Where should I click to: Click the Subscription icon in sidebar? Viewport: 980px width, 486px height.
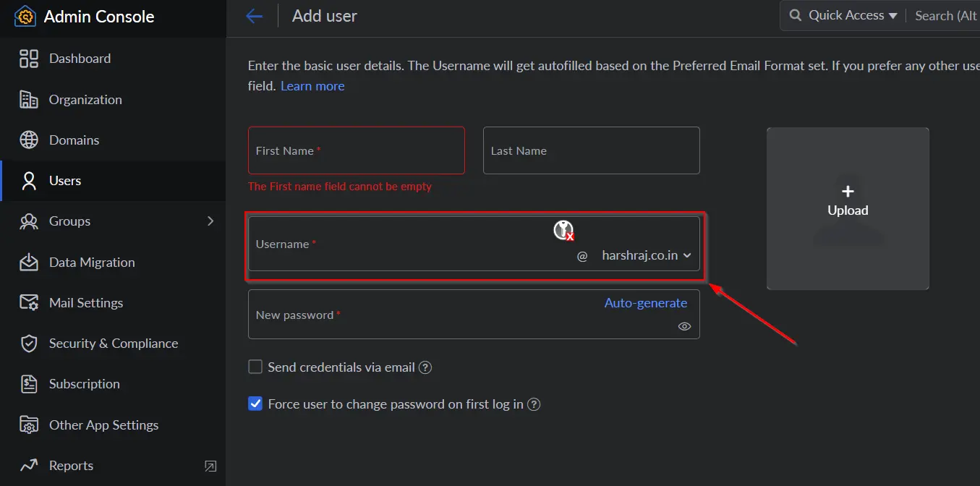(x=29, y=384)
